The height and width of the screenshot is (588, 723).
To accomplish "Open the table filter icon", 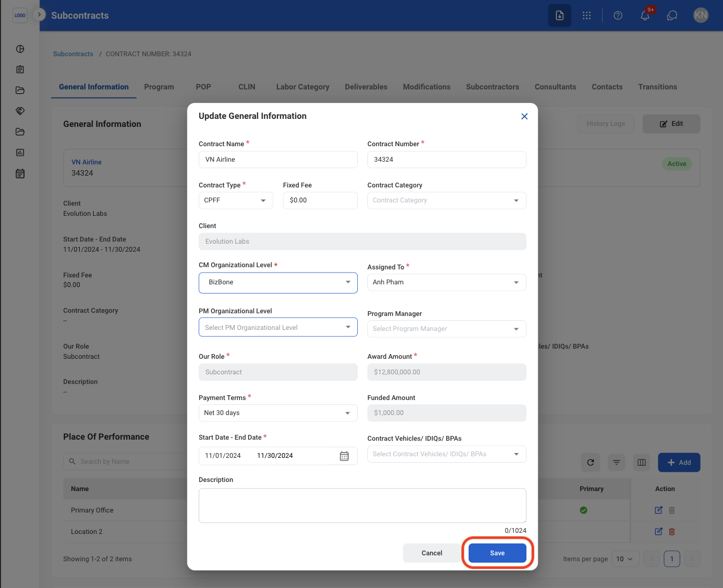I will [x=616, y=463].
